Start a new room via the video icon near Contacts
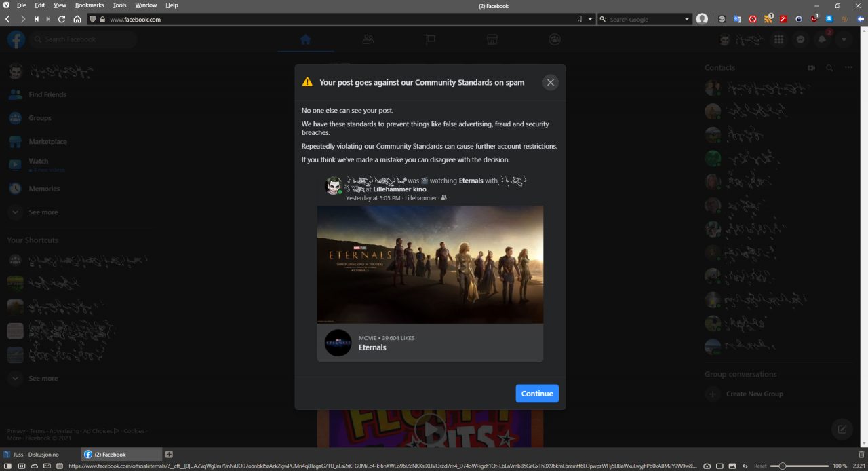 [x=811, y=67]
